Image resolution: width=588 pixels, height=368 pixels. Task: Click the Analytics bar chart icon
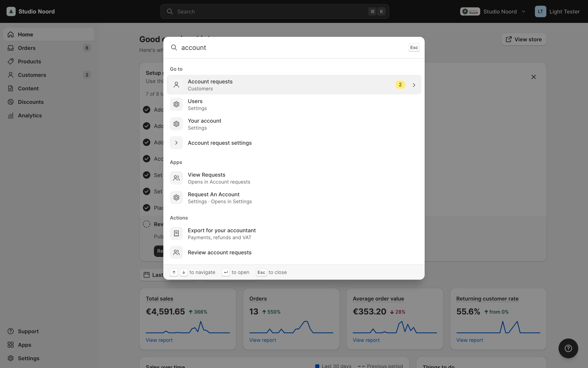10,115
